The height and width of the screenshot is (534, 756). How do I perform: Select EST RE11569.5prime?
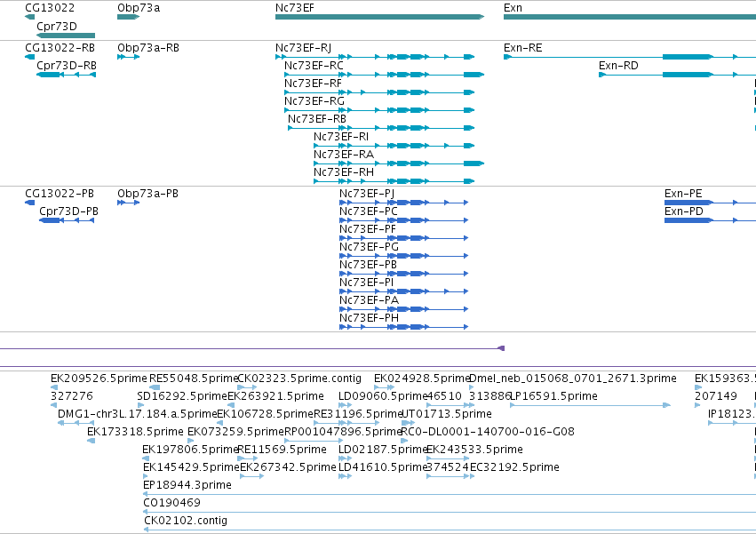[282, 450]
